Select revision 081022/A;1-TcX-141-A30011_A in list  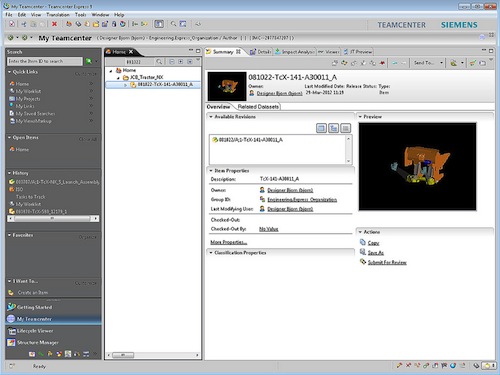tap(247, 140)
